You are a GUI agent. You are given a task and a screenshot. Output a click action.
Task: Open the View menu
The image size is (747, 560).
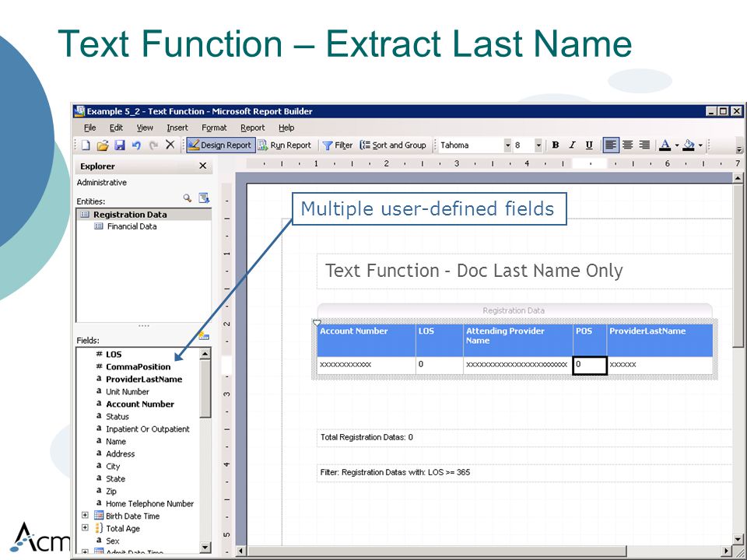145,128
